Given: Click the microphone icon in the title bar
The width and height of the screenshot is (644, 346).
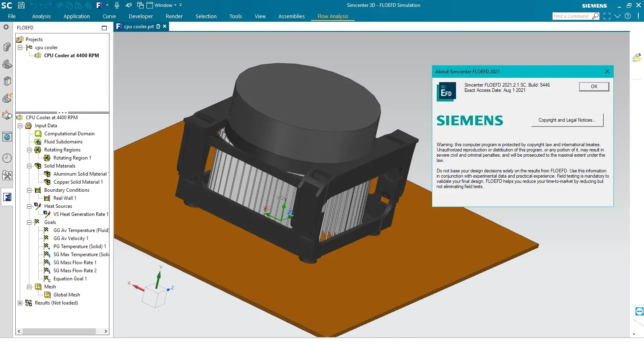Looking at the screenshot, I should [117, 5].
